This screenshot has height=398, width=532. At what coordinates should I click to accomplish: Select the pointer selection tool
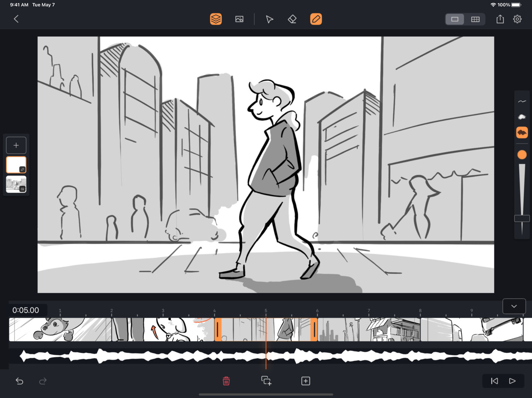(x=269, y=19)
